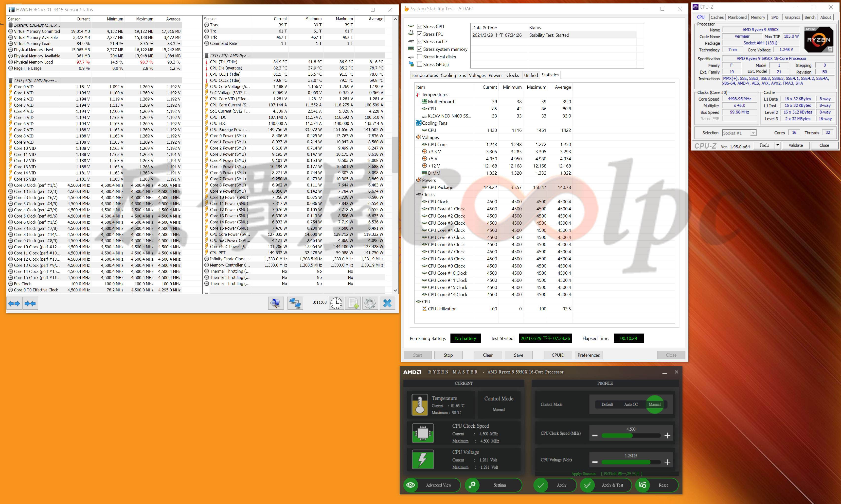Viewport: 841px width, 504px height.
Task: Enable the Stress local disks checkbox
Action: coord(420,57)
